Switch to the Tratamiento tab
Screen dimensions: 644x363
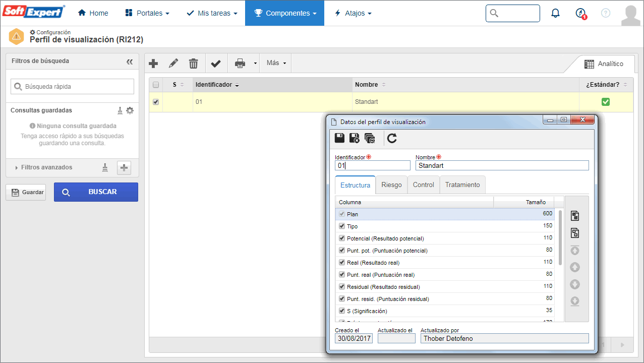462,185
